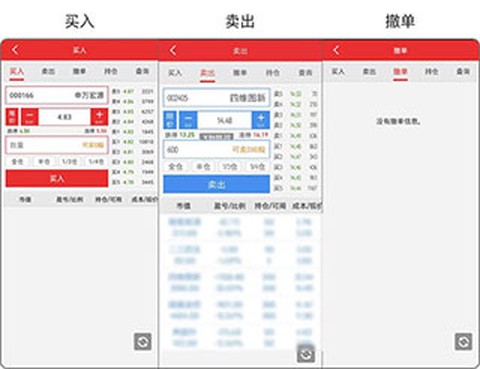Viewport: 480px width, 369px height.
Task: Toggle the red 限价 order type button
Action: click(x=12, y=117)
